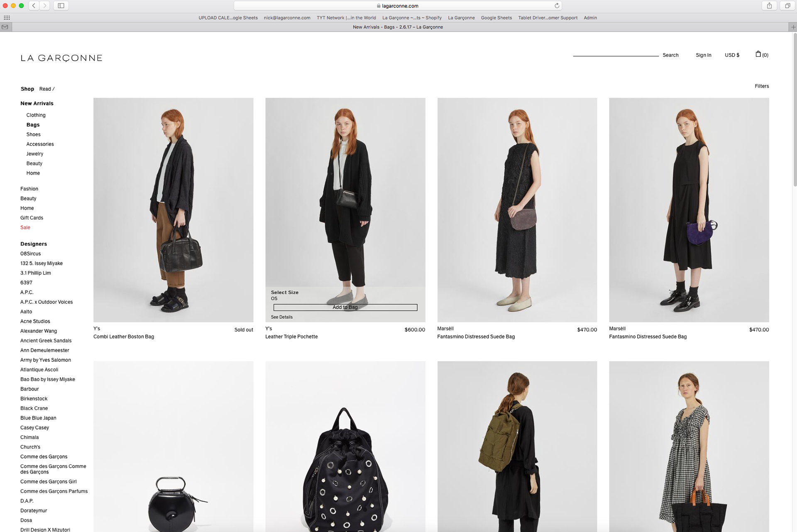Click the page vertical scrollbar
The image size is (797, 532).
pyautogui.click(x=795, y=110)
